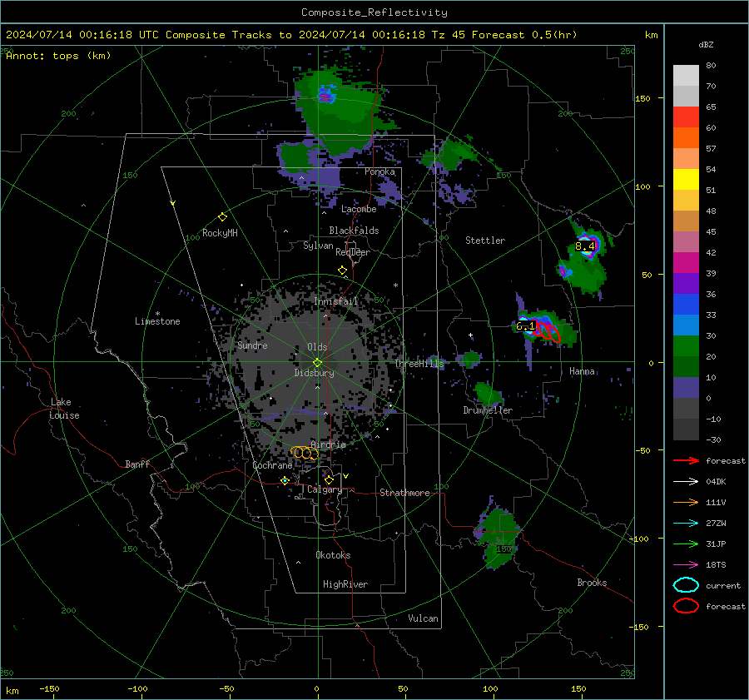749x700 pixels.
Task: Click the Drumheller label
Action: point(488,410)
